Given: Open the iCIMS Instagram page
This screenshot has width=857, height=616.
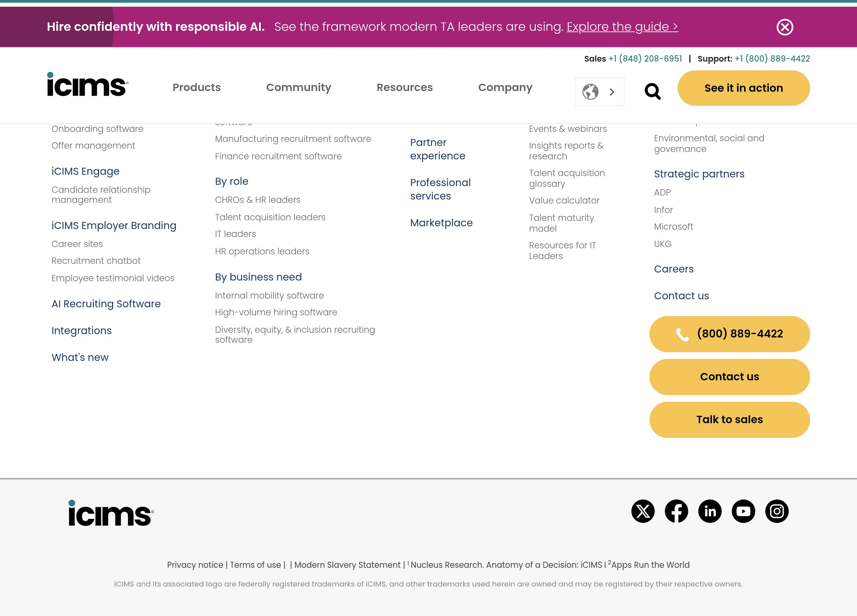Looking at the screenshot, I should 777,511.
